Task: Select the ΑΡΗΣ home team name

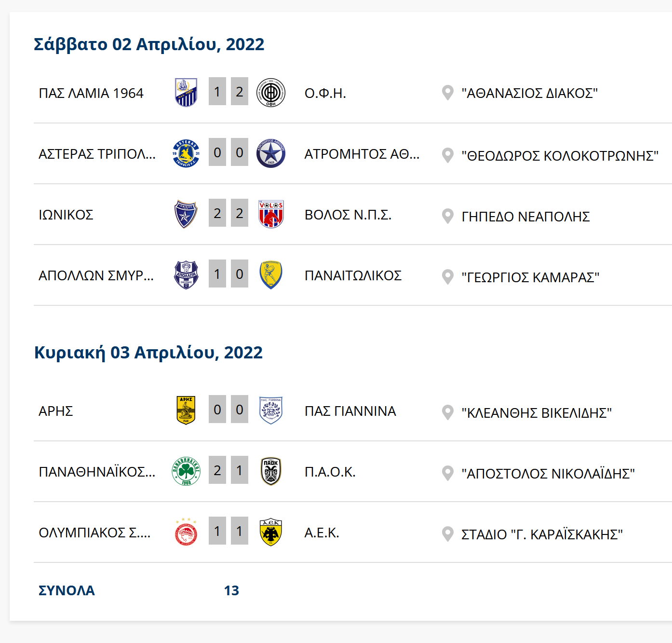Action: (x=56, y=411)
